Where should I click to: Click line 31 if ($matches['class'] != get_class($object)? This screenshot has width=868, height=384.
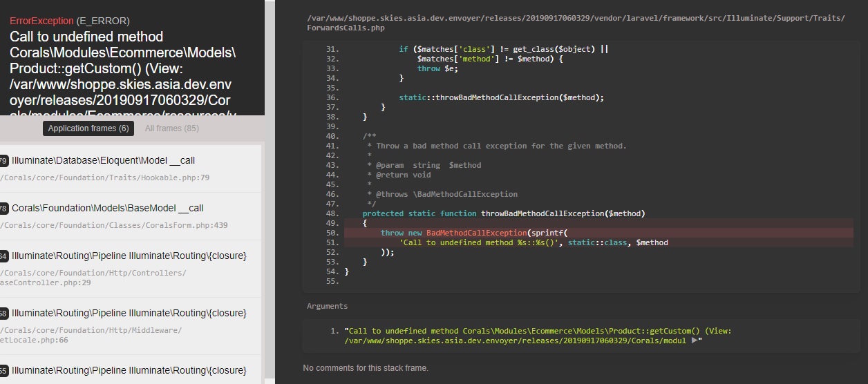pyautogui.click(x=503, y=49)
